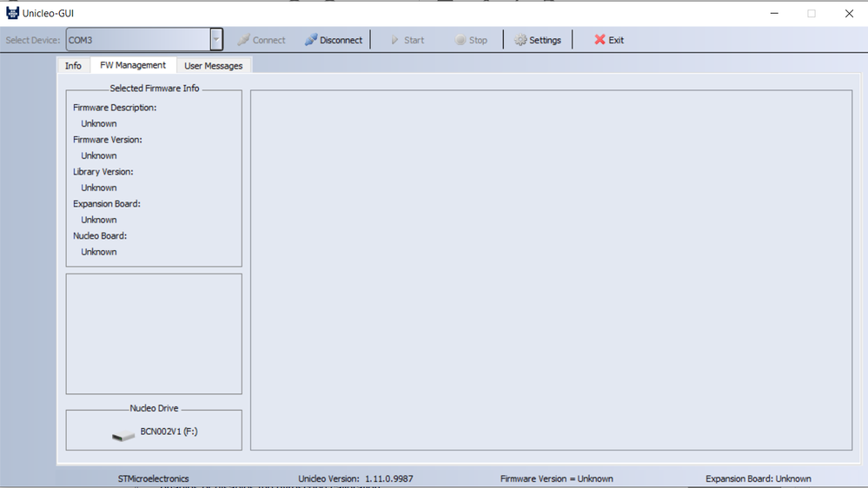
Task: Click Unknown value under Nucleo Board
Action: [x=99, y=252]
